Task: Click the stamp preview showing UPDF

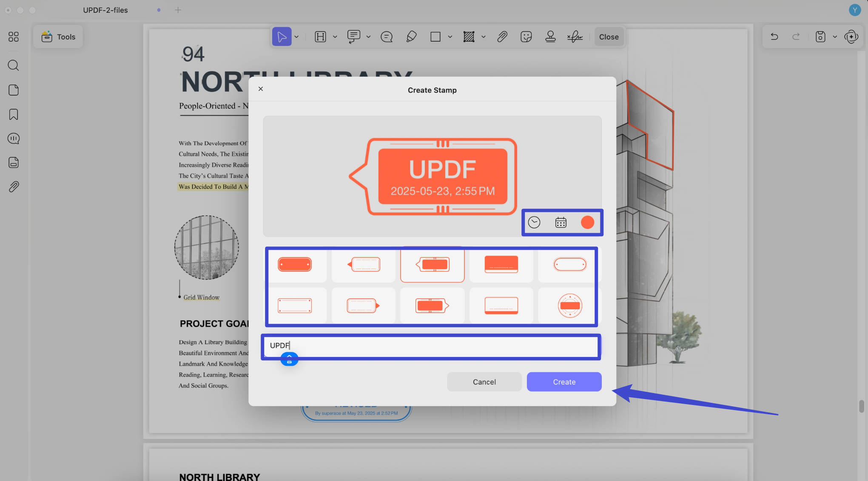Action: [433, 177]
